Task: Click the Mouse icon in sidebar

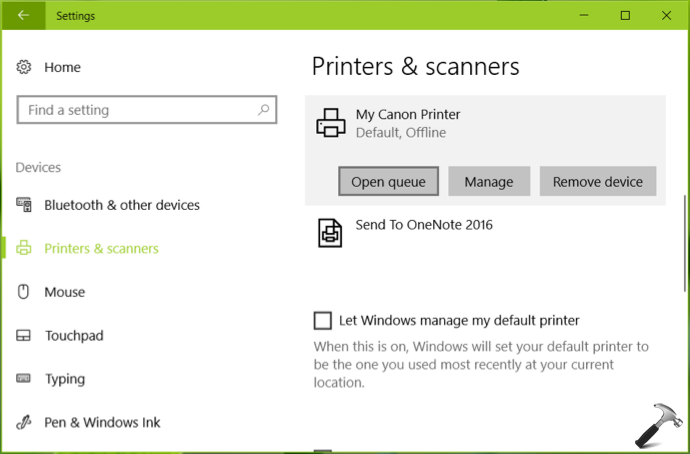Action: (23, 292)
